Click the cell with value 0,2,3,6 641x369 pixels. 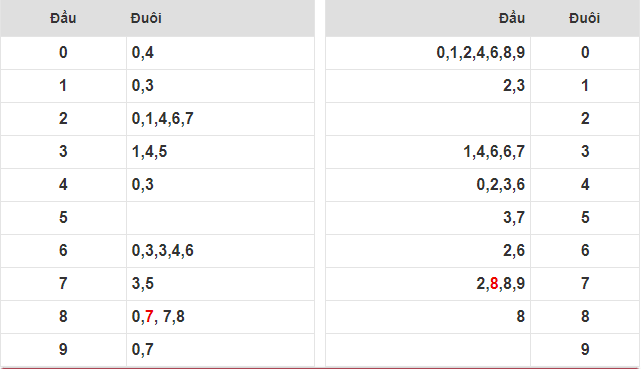pos(428,185)
